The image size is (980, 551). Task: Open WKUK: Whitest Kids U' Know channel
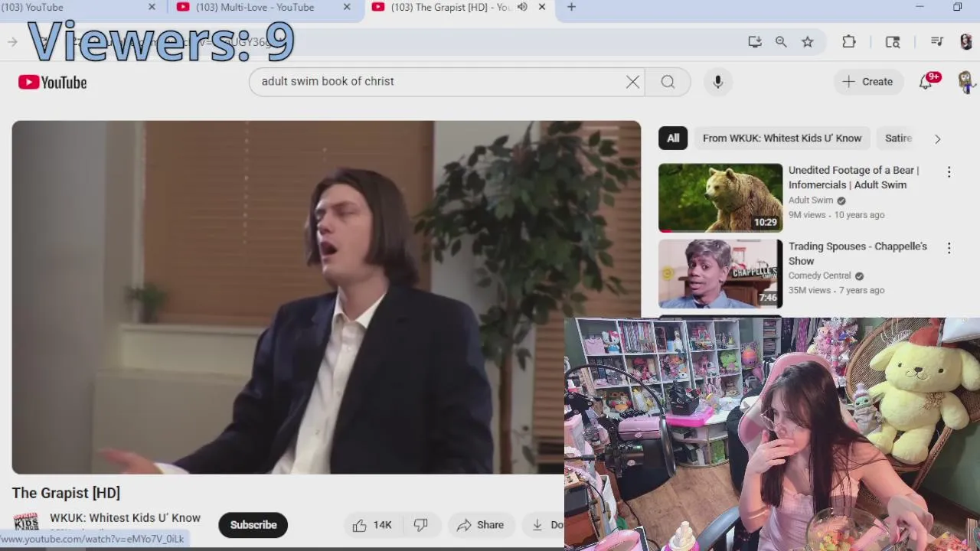pos(125,518)
